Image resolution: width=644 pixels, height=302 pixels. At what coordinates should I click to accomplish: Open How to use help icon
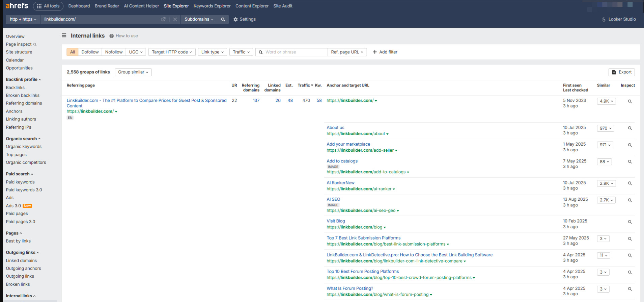tap(124, 36)
